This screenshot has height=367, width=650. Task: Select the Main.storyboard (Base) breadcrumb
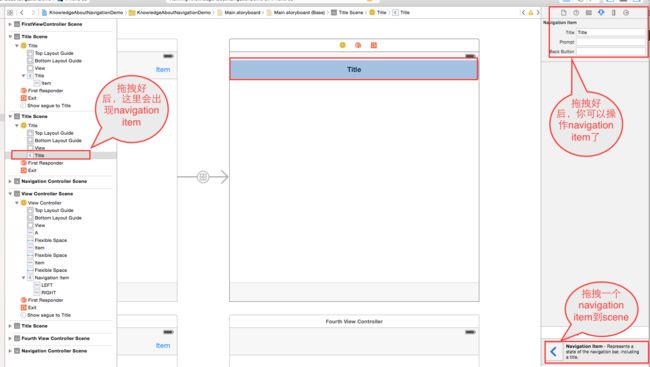(296, 12)
